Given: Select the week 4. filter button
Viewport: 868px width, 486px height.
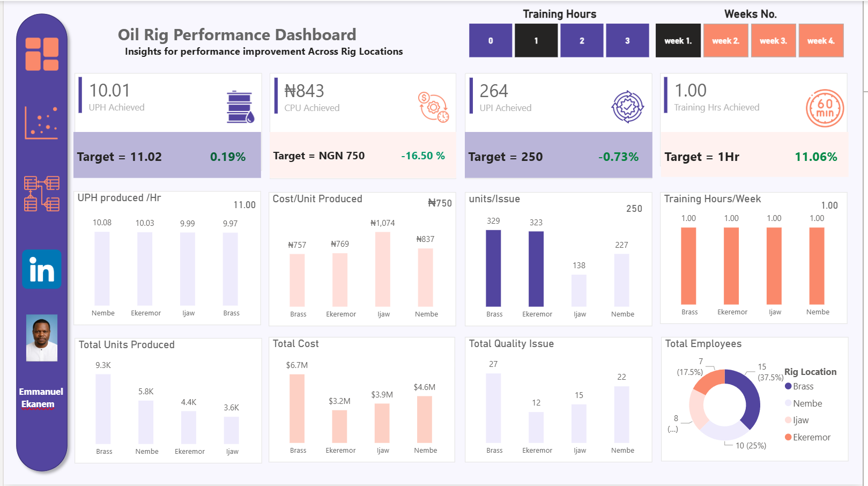Looking at the screenshot, I should 821,40.
